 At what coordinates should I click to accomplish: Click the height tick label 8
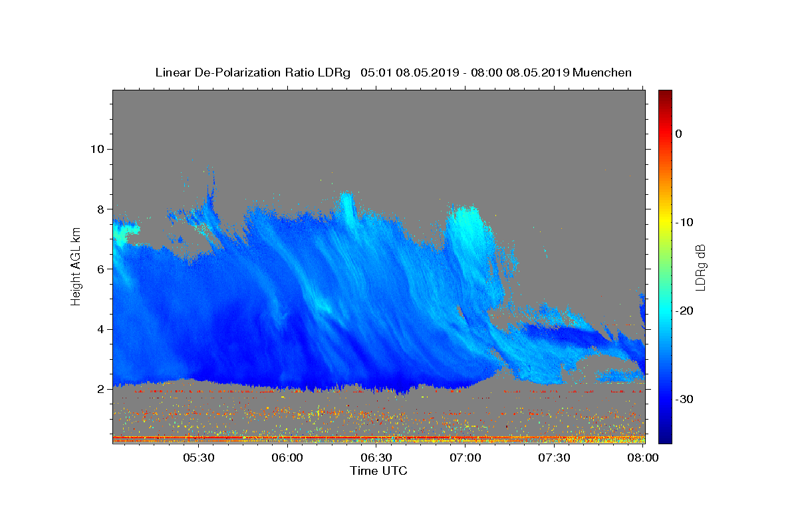[x=100, y=209]
